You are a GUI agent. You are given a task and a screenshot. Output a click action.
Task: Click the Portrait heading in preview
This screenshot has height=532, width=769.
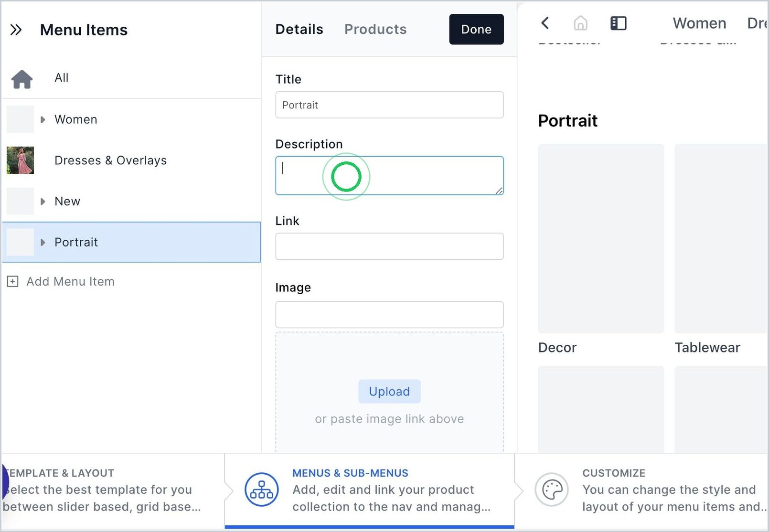pos(568,121)
